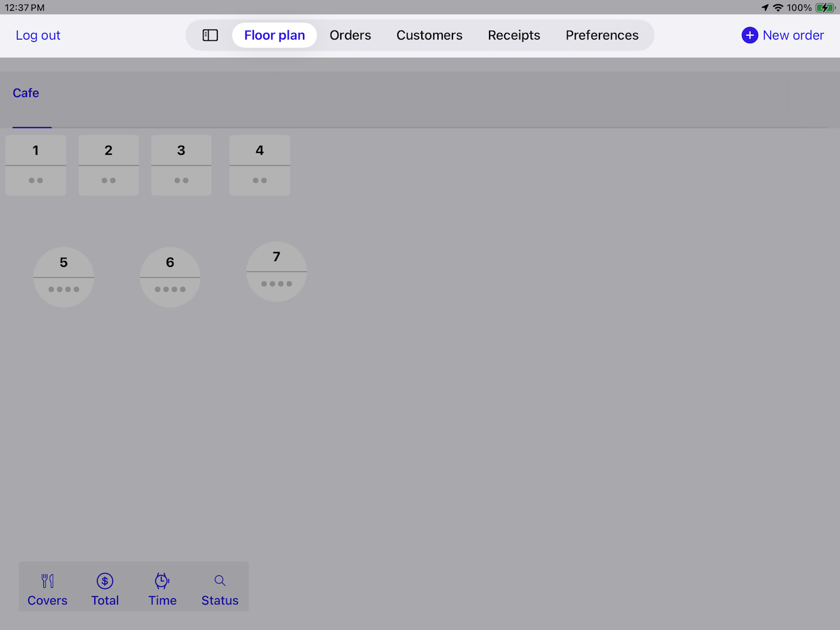Select the Covers fork and knife icon
Image resolution: width=840 pixels, height=630 pixels.
pos(47,581)
